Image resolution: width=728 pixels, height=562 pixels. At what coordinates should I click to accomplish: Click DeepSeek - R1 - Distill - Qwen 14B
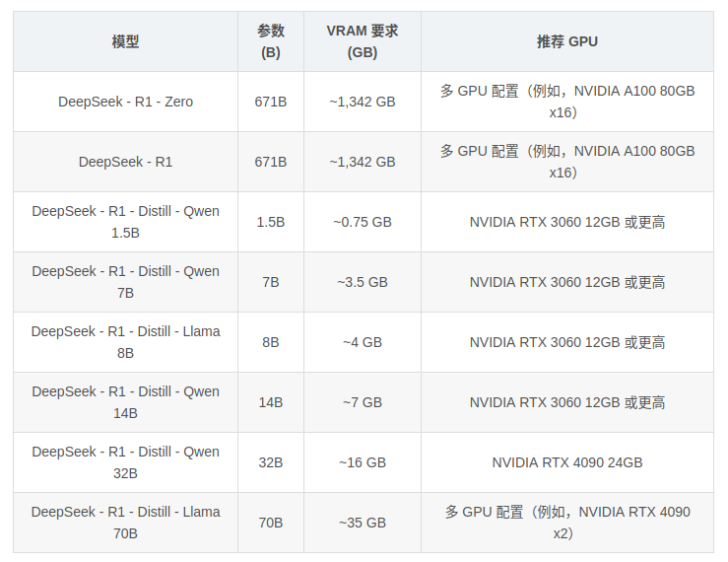click(x=125, y=402)
